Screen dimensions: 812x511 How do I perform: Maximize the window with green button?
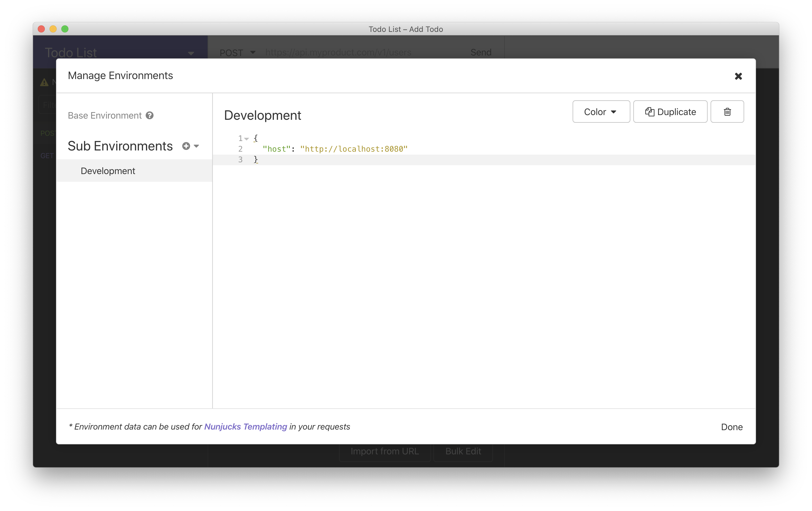tap(65, 29)
